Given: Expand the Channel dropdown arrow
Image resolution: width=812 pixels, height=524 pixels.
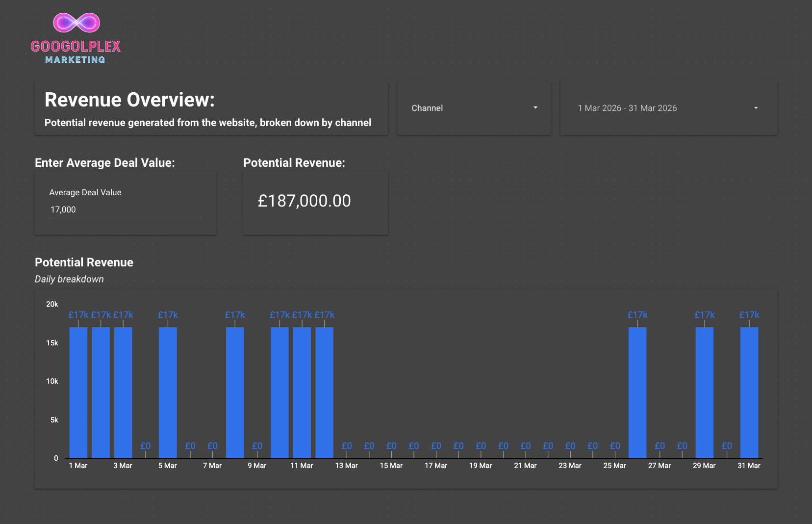Looking at the screenshot, I should pos(535,108).
